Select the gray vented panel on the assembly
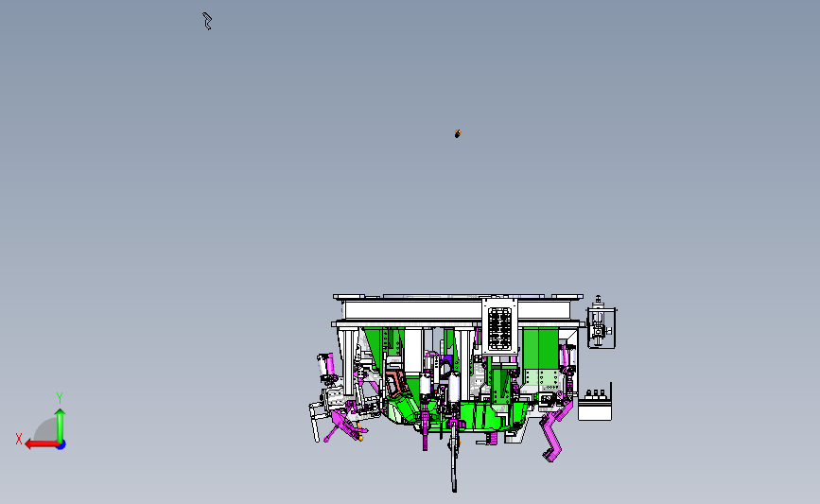The width and height of the screenshot is (820, 504). point(499,327)
